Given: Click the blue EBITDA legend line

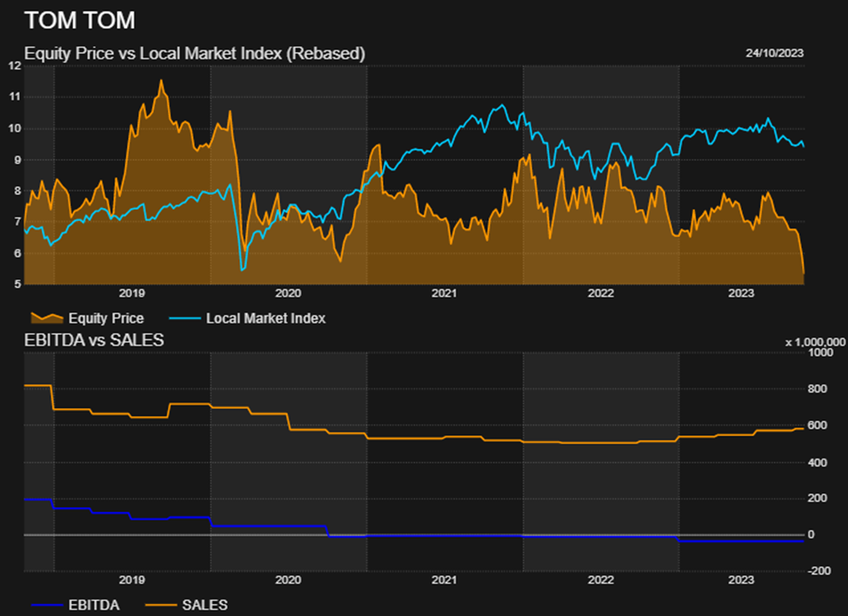Looking at the screenshot, I should tap(46, 605).
